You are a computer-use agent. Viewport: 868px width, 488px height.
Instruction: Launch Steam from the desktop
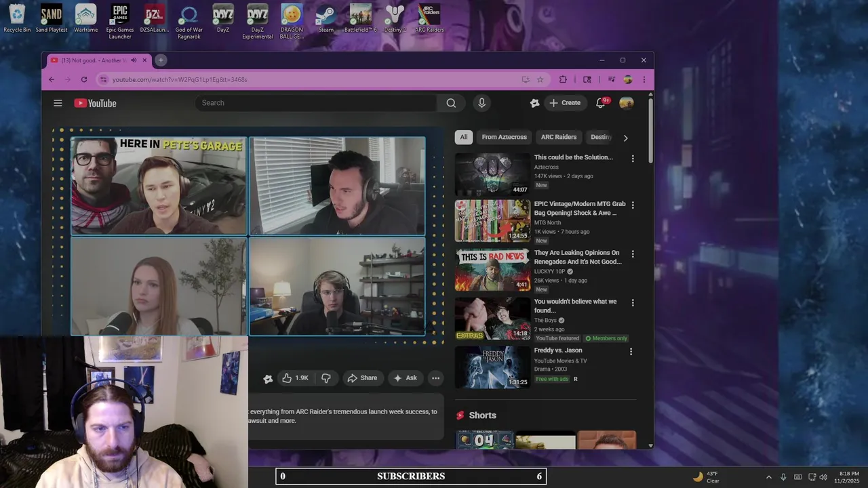(x=326, y=19)
